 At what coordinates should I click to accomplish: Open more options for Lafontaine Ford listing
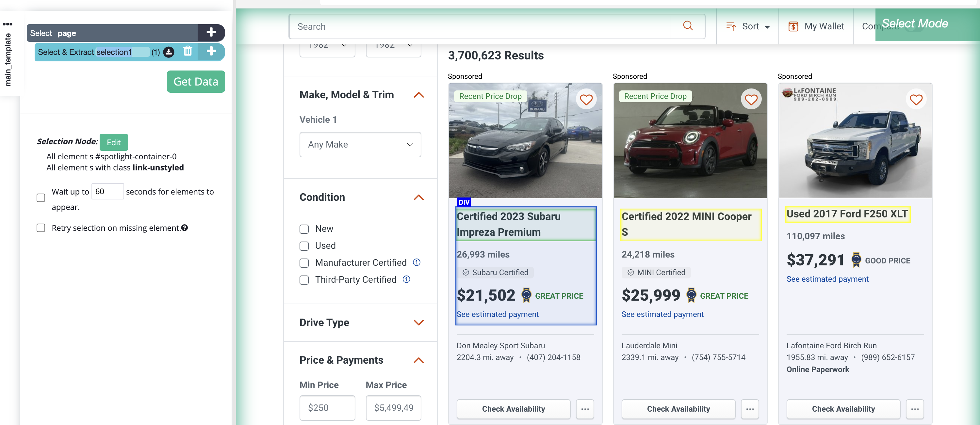pyautogui.click(x=915, y=409)
